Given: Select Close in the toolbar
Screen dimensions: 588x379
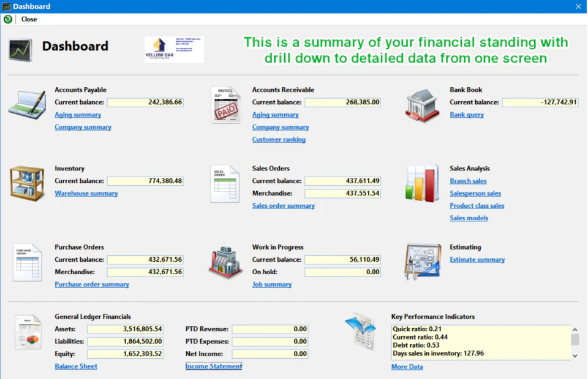Looking at the screenshot, I should (x=29, y=19).
